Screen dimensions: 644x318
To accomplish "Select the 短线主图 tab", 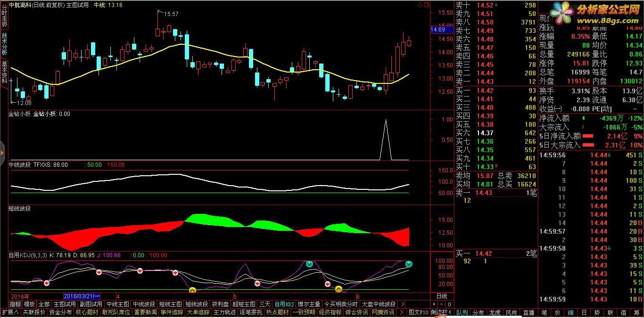I will tap(170, 304).
